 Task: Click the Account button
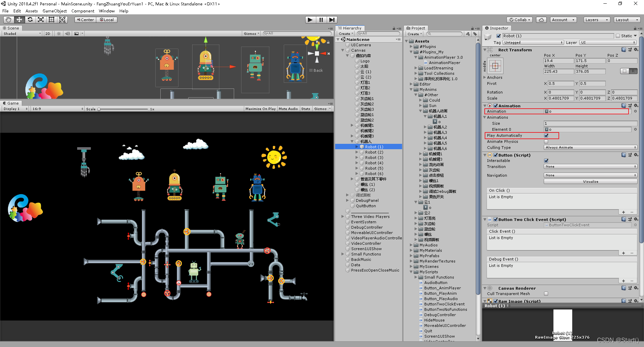pyautogui.click(x=563, y=20)
